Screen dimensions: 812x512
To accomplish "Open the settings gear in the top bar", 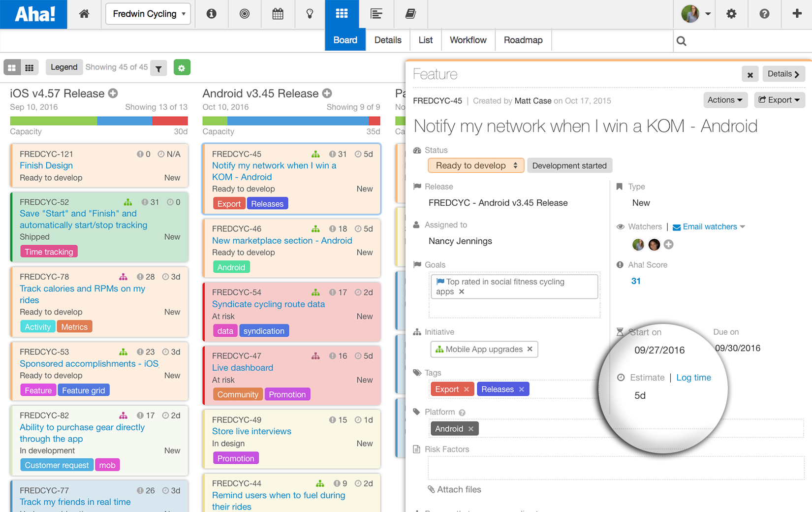I will [731, 14].
